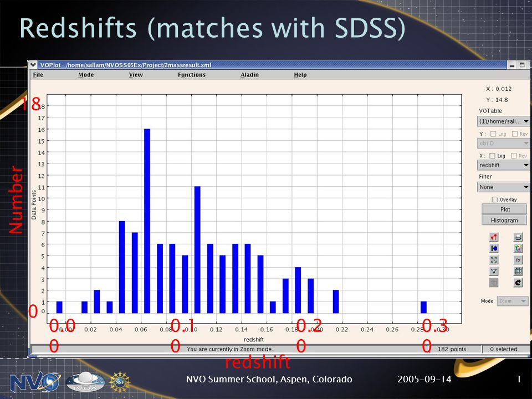
Task: Click the printer icon
Action: (518, 237)
